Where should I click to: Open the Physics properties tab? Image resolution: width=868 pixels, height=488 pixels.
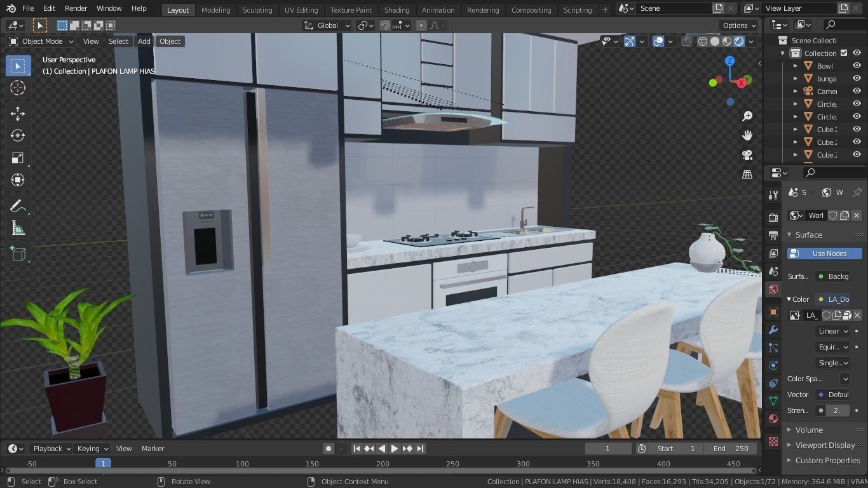click(773, 365)
